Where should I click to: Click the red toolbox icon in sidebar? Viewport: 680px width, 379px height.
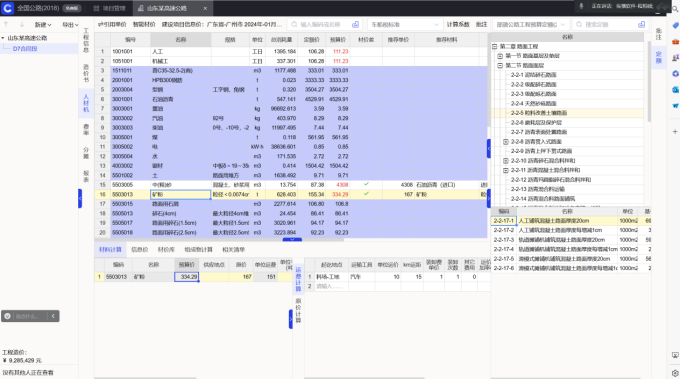pos(675,42)
